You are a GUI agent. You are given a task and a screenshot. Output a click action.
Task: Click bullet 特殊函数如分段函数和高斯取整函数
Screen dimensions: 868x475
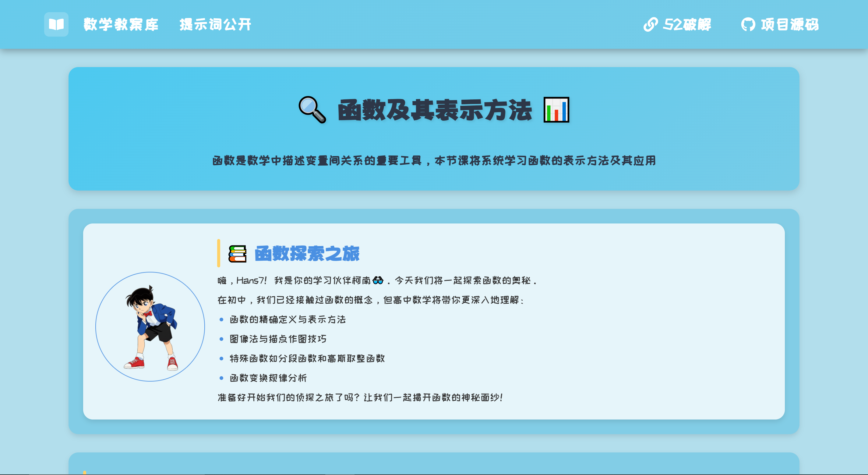[307, 359]
